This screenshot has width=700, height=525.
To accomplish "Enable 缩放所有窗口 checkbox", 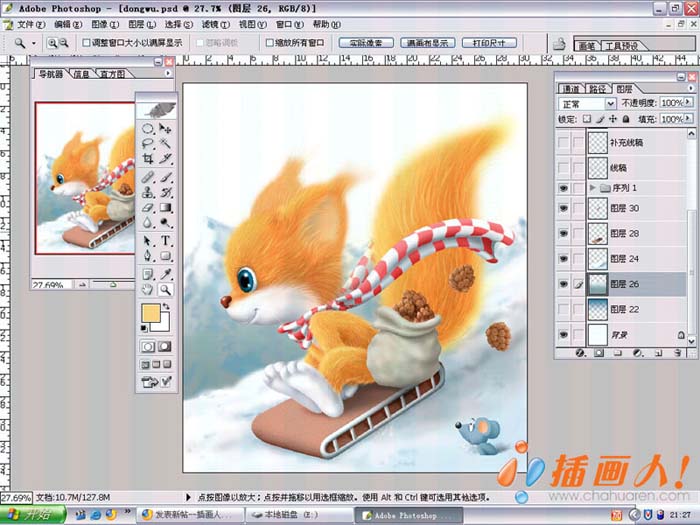I will pyautogui.click(x=269, y=43).
